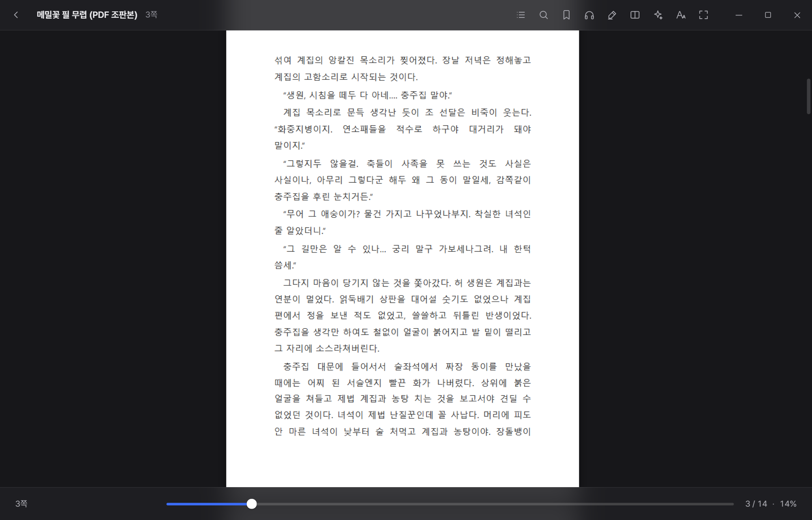
Task: Minimize the reader window
Action: [x=739, y=15]
